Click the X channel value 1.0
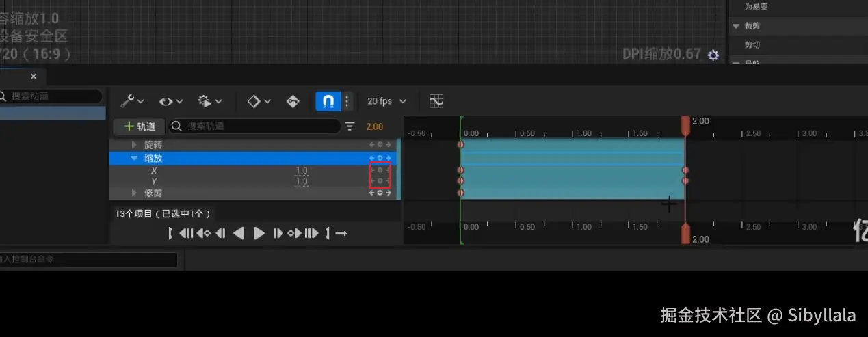 click(302, 170)
